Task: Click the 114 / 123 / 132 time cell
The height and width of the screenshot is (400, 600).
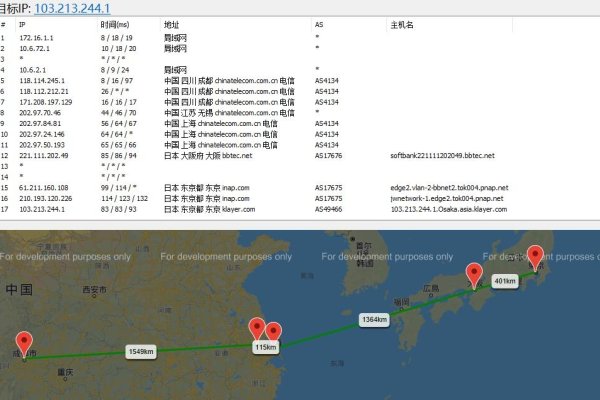Action: pos(124,199)
